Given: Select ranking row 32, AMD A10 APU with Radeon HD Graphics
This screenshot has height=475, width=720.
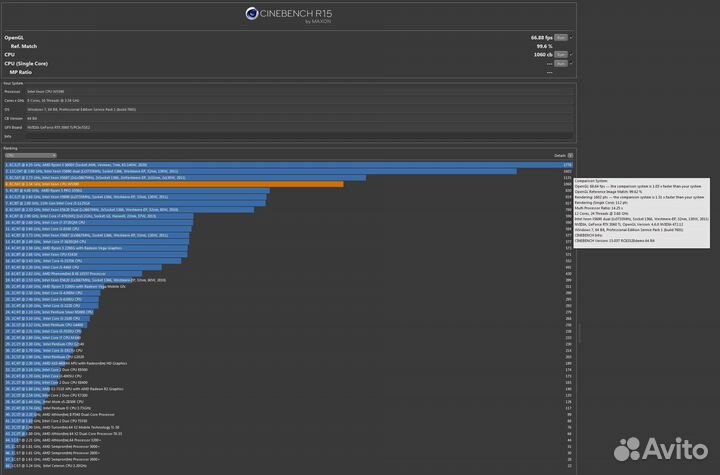Looking at the screenshot, I should click(x=288, y=363).
